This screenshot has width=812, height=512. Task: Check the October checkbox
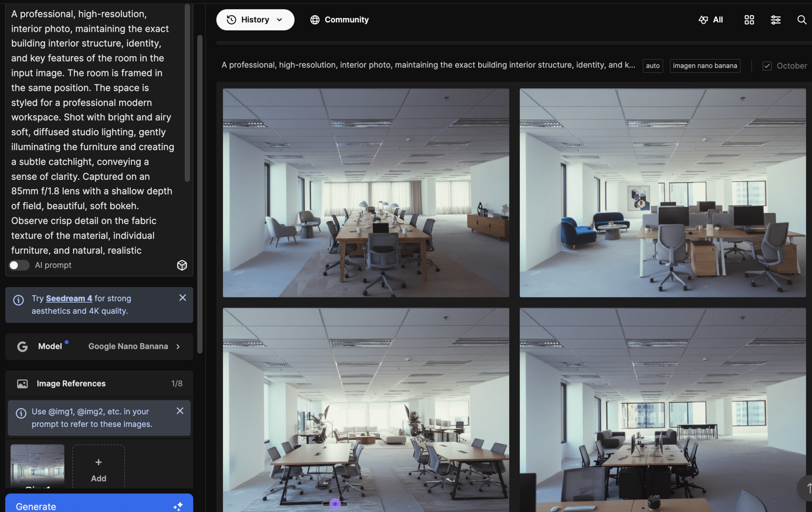[767, 66]
